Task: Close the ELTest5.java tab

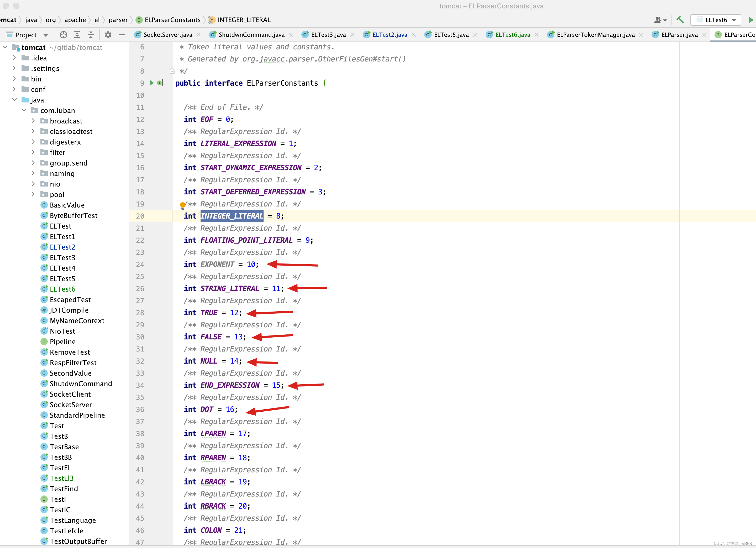Action: pyautogui.click(x=475, y=35)
